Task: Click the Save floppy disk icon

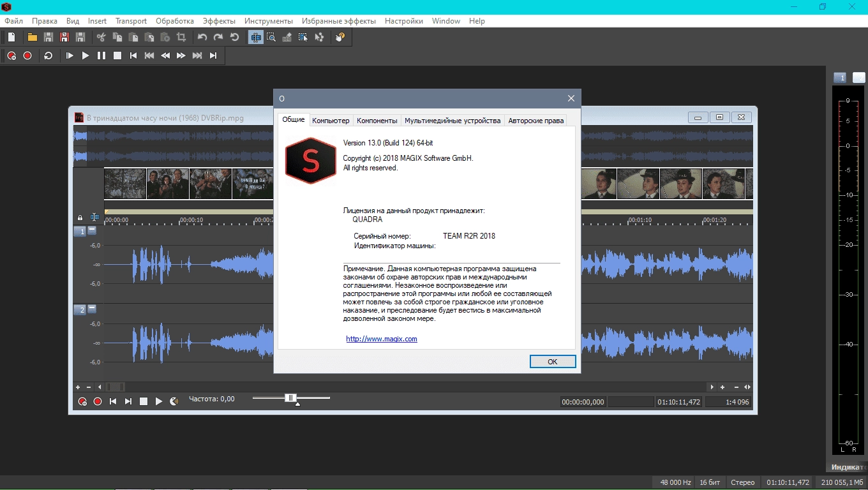Action: click(x=48, y=37)
